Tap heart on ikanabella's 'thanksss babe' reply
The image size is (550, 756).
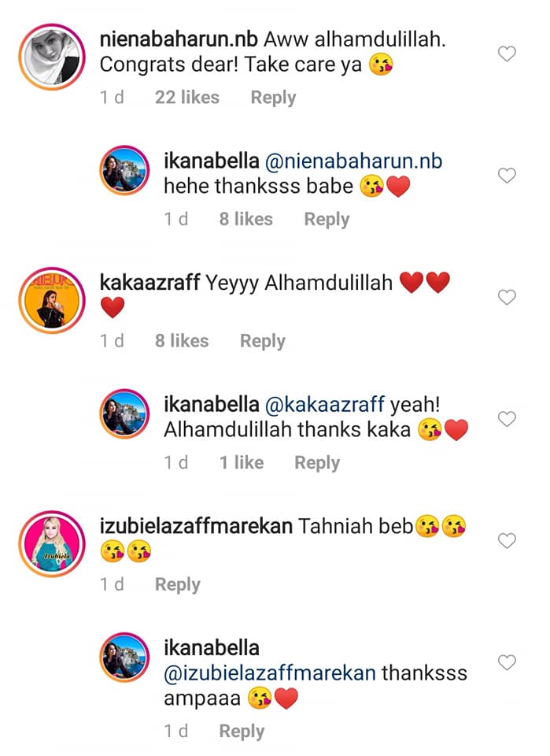[507, 176]
